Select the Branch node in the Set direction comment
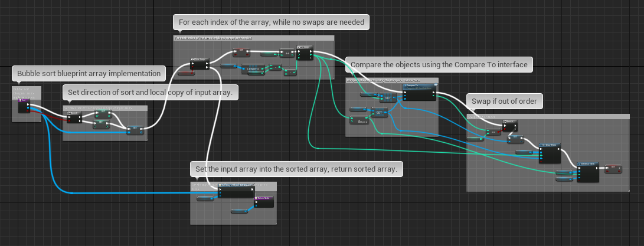 pos(74,117)
